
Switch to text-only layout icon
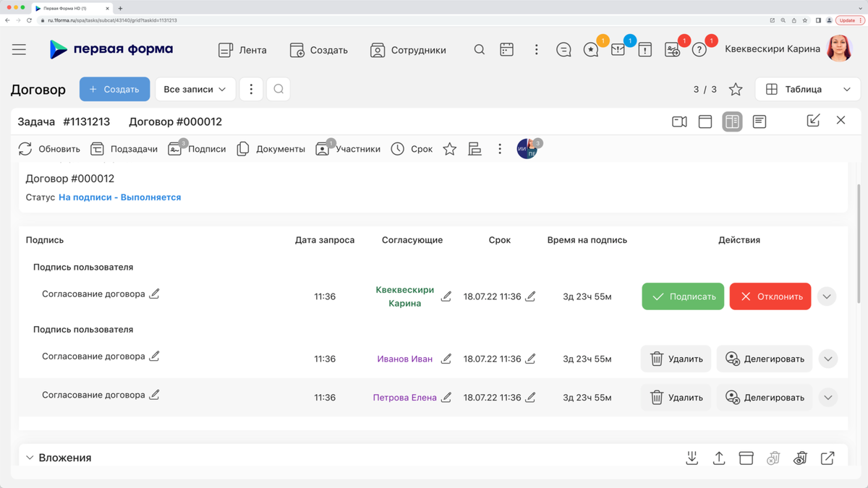click(x=759, y=121)
